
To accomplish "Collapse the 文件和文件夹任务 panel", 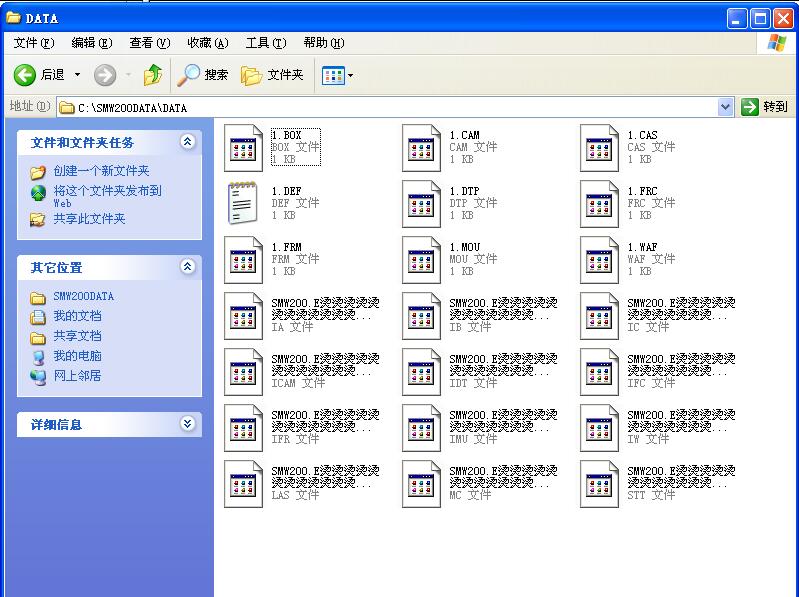I will (x=188, y=142).
